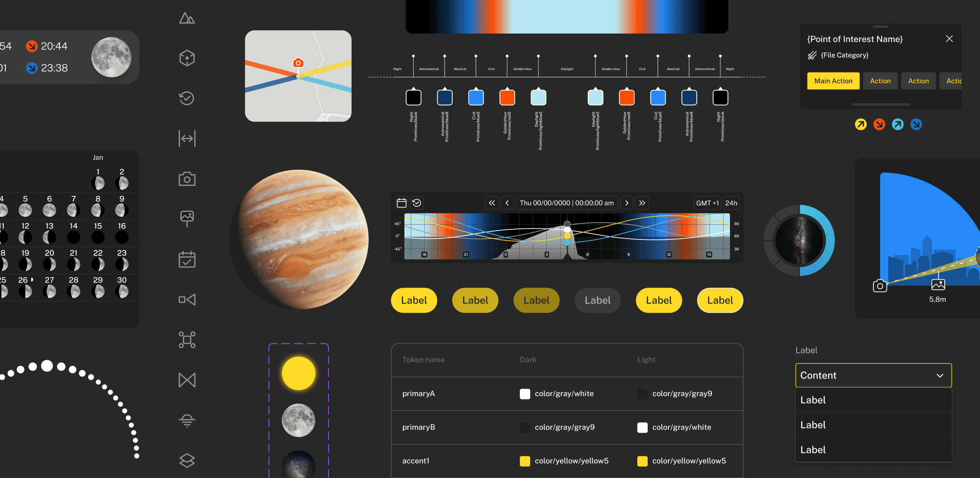Click the mountain peaks icon
Viewport: 980px width, 478px height.
187,18
